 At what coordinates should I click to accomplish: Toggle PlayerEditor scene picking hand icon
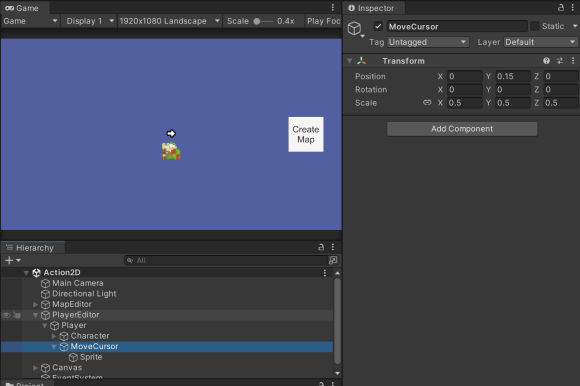17,315
